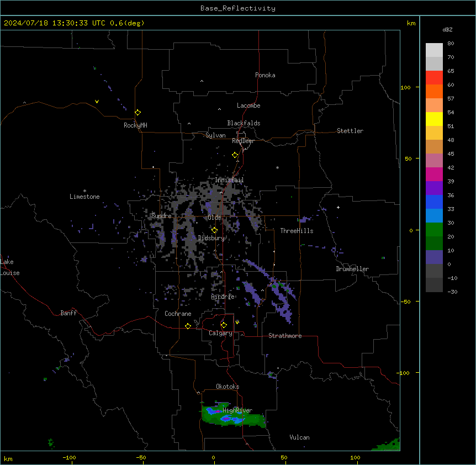Viewport: 476px width, 465px height.
Task: Click the yellow diamond marker below RedDeer
Action: coord(235,155)
